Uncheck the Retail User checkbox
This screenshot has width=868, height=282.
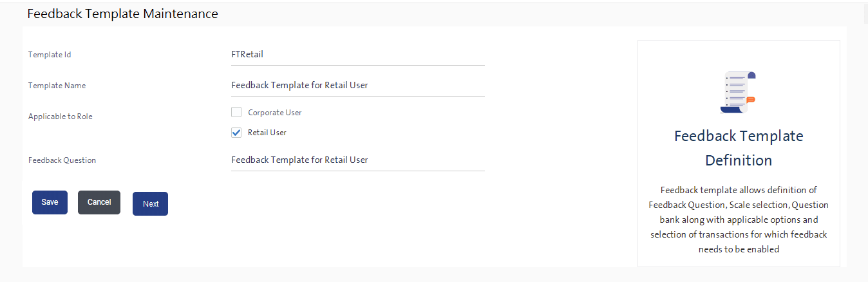tap(236, 133)
